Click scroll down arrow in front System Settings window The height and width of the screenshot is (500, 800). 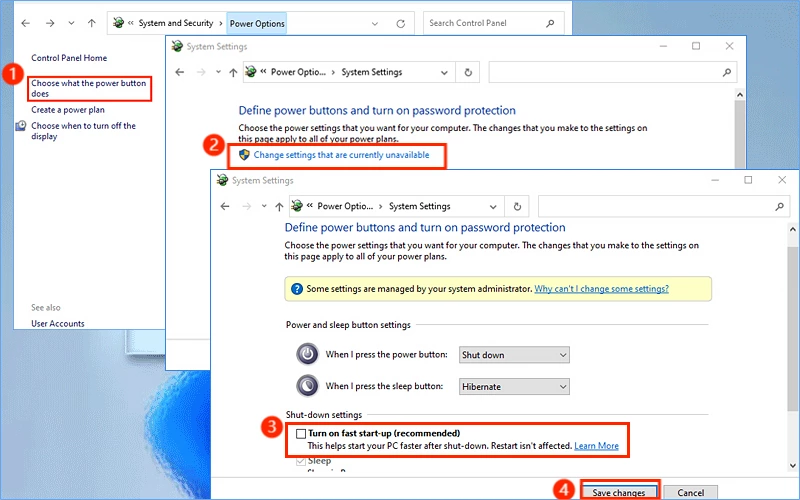click(792, 465)
